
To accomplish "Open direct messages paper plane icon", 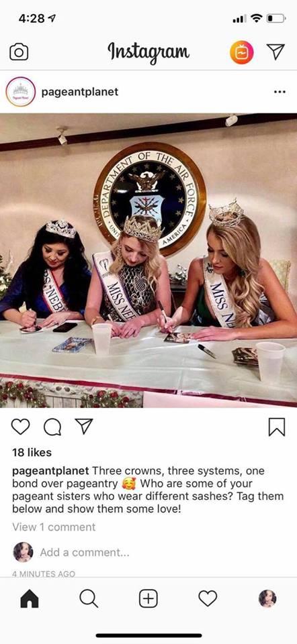I will (275, 52).
